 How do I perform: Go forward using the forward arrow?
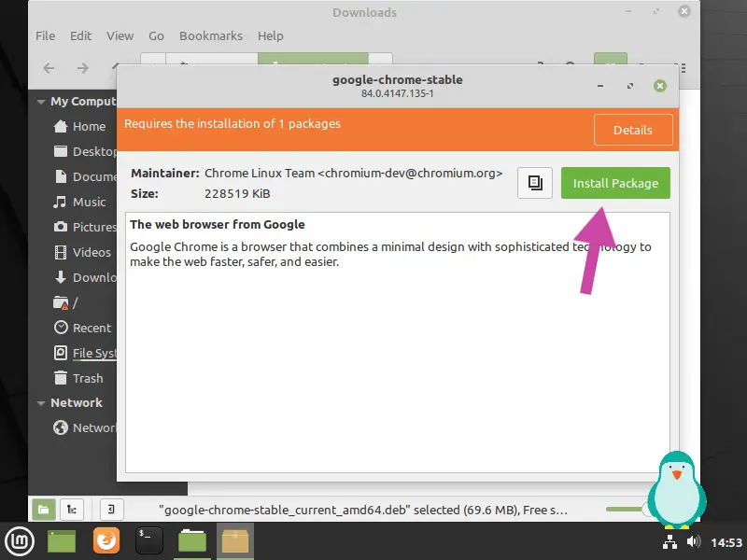pos(83,68)
